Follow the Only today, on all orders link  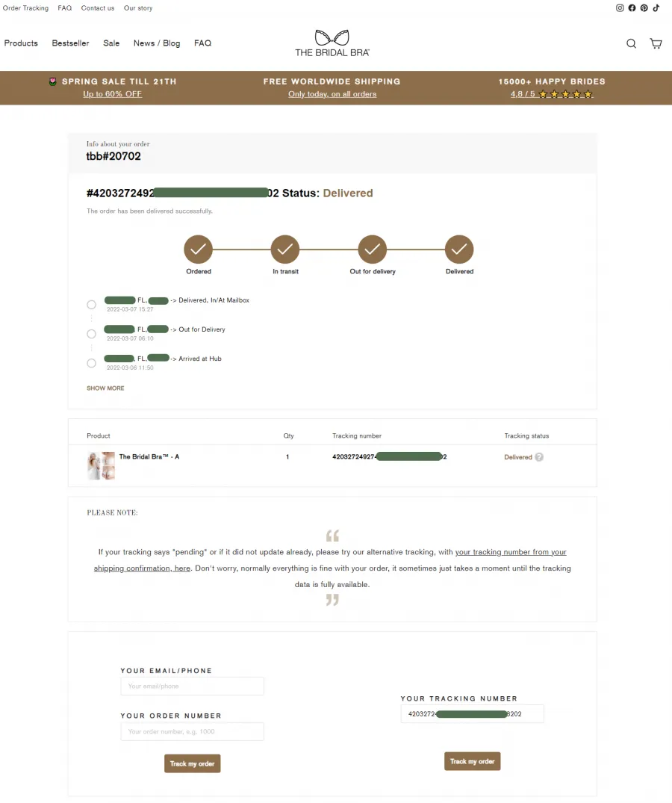click(x=332, y=93)
